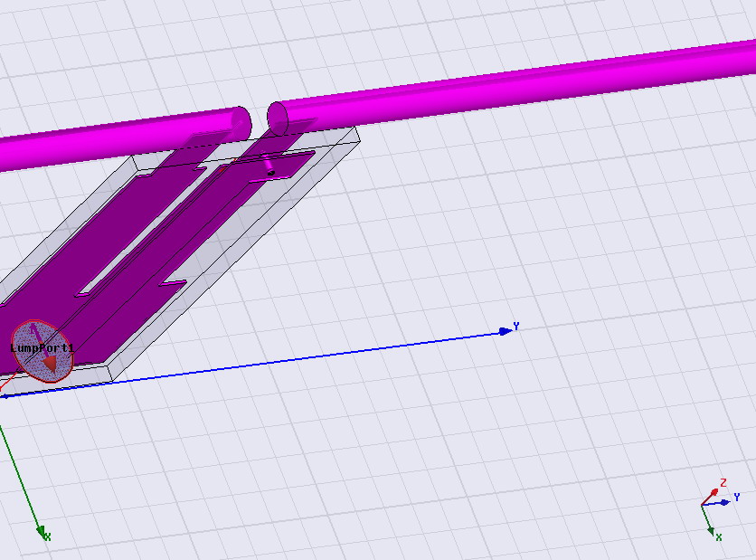Click the red LumpPort1 excitation circle

[43, 351]
